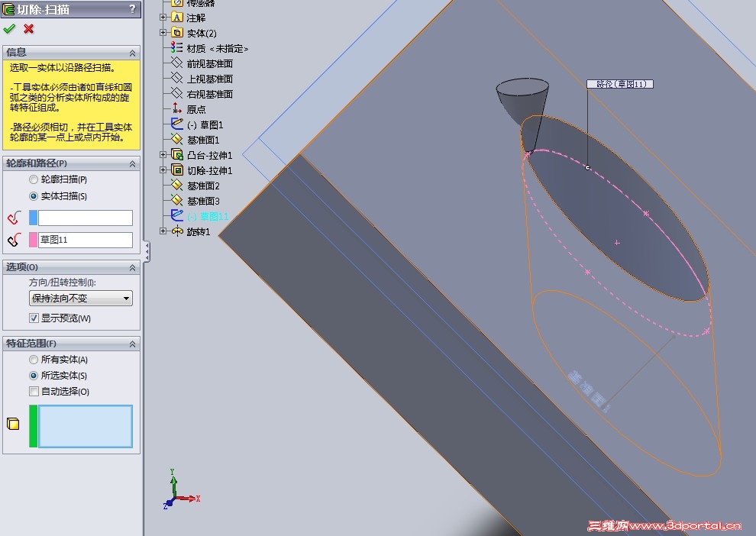Click the 路径(草图11) callout label
Image resolution: width=756 pixels, height=536 pixels.
click(620, 84)
